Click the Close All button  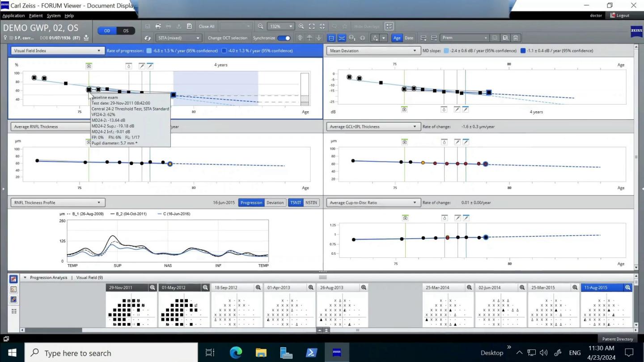[x=206, y=26]
